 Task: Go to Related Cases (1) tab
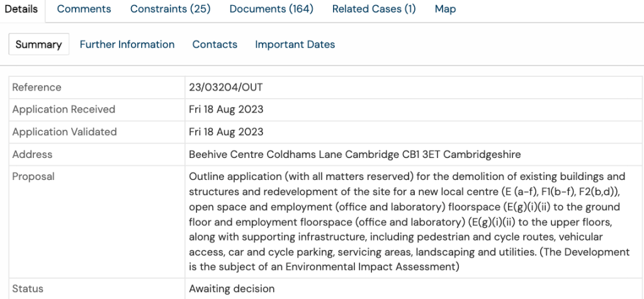pos(374,9)
